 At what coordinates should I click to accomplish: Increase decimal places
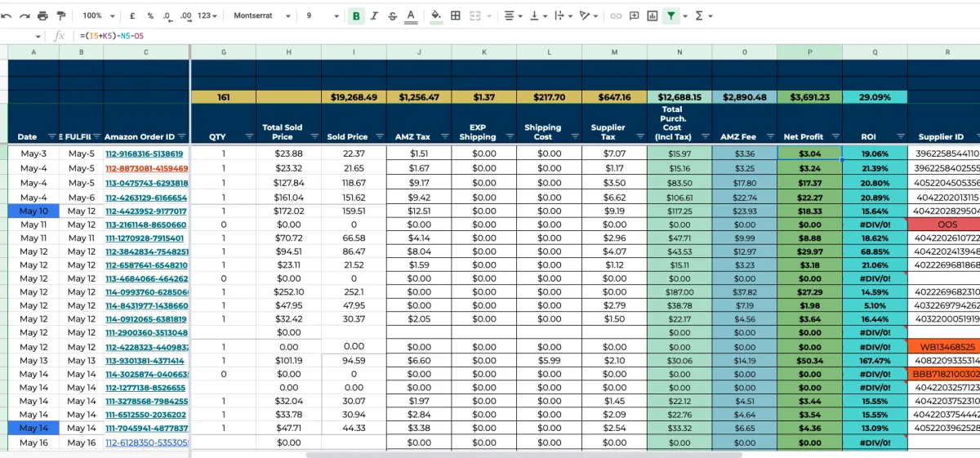186,16
